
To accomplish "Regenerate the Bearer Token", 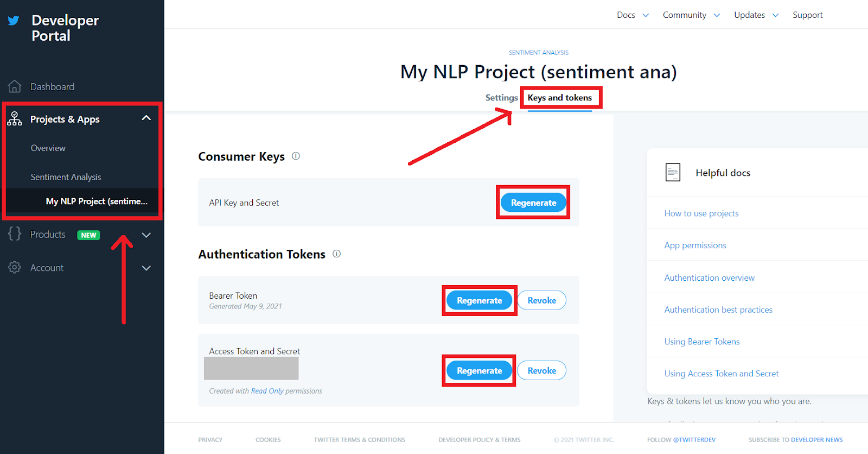I will (480, 300).
